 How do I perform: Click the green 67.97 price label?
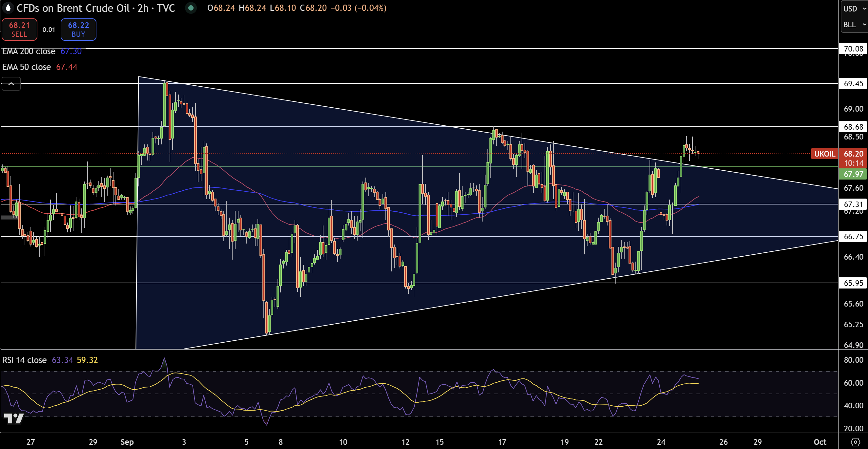[853, 174]
